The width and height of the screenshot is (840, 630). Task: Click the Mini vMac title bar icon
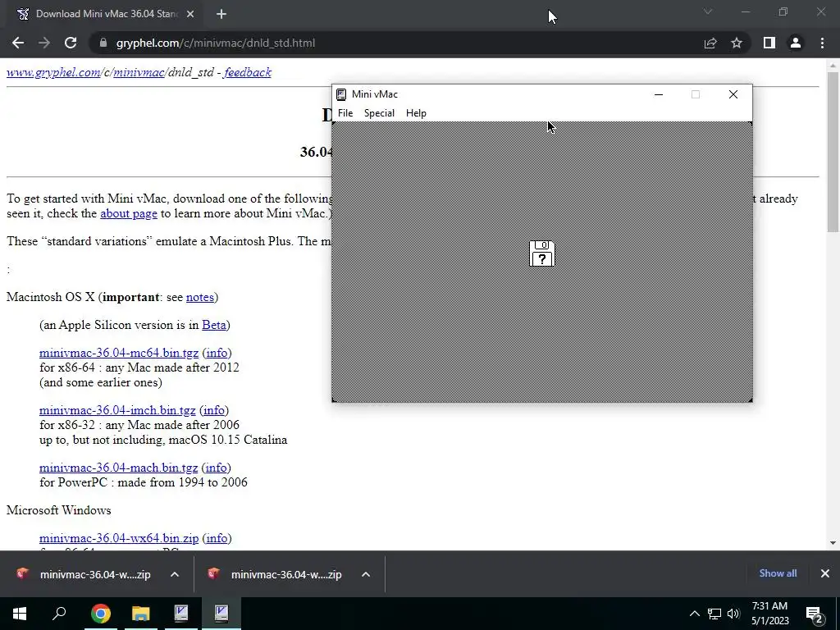[341, 94]
